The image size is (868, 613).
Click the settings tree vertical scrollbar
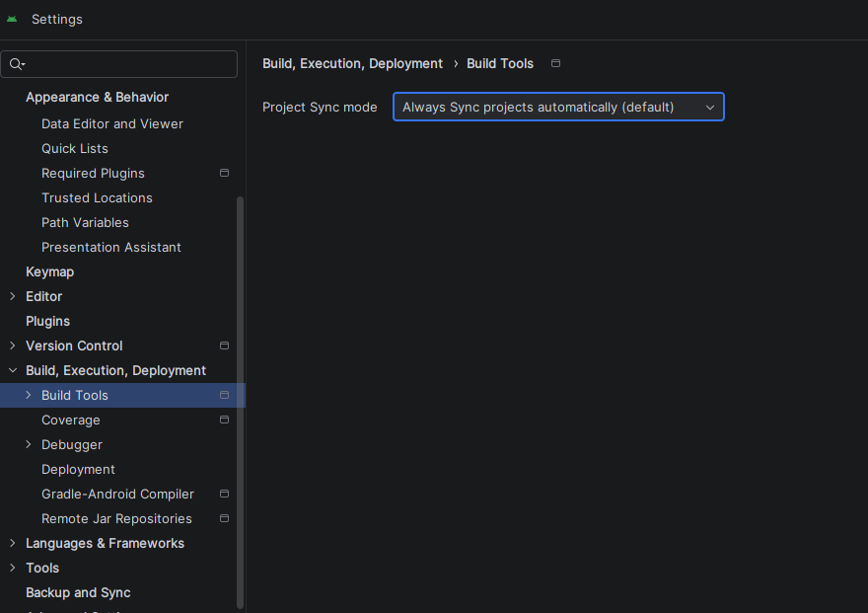click(x=240, y=402)
